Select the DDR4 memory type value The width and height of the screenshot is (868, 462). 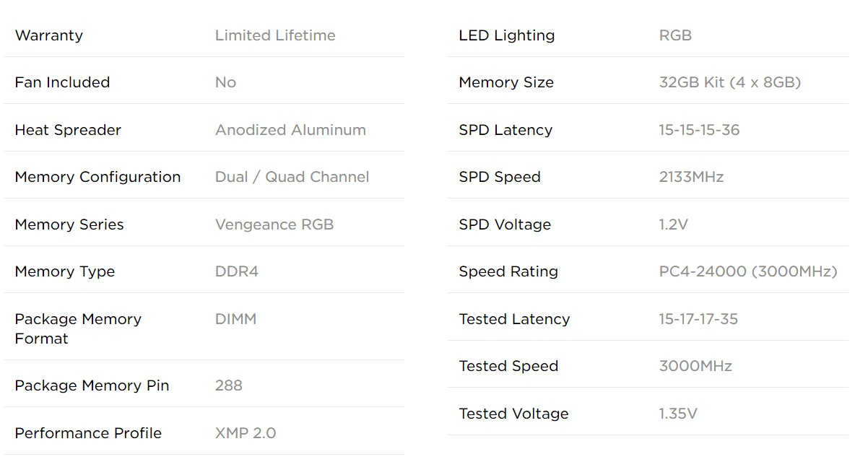(237, 271)
